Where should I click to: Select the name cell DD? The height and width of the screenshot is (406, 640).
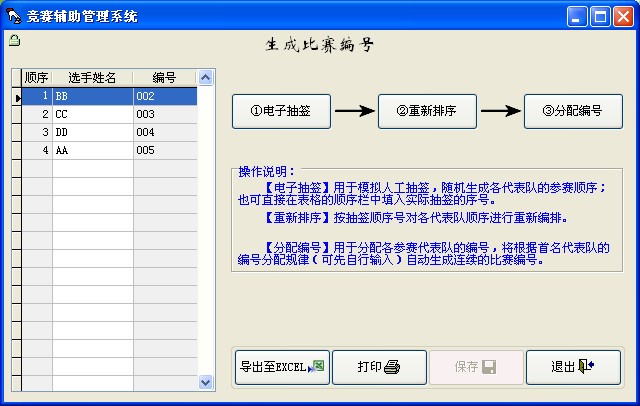pos(93,132)
